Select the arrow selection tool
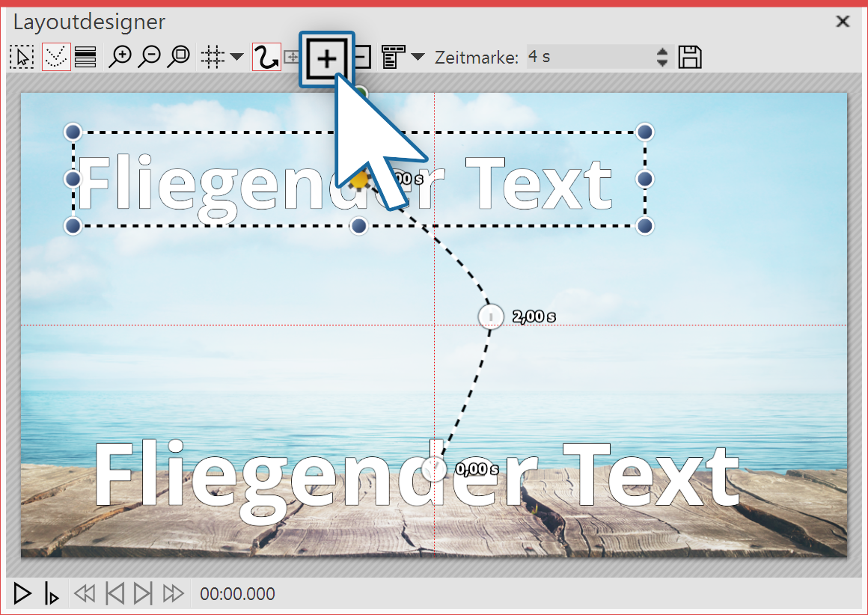 pos(22,56)
